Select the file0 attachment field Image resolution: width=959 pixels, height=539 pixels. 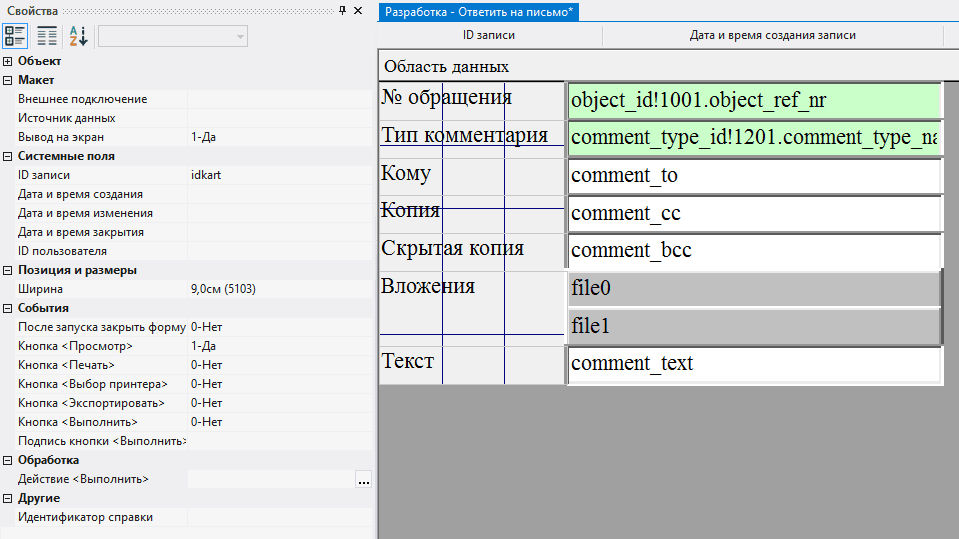pos(754,289)
